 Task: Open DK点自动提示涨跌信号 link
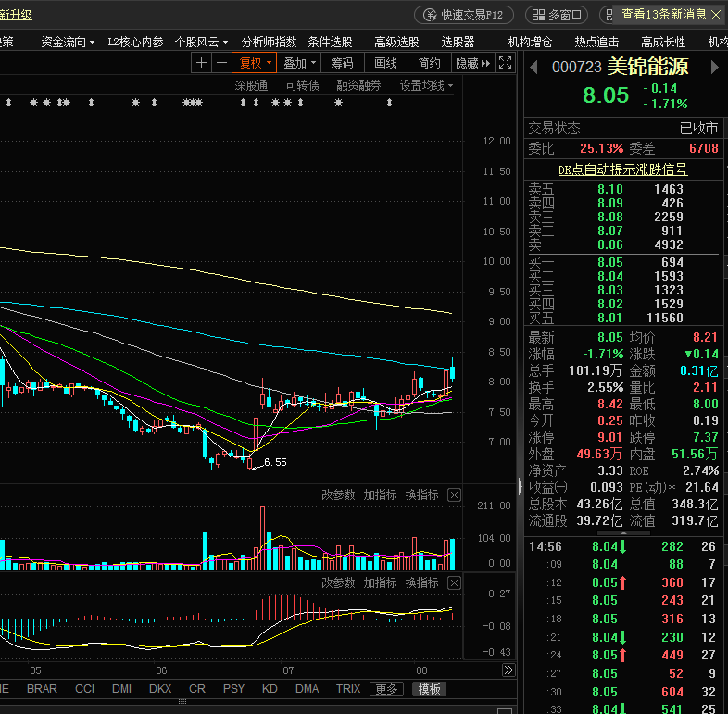pyautogui.click(x=622, y=169)
